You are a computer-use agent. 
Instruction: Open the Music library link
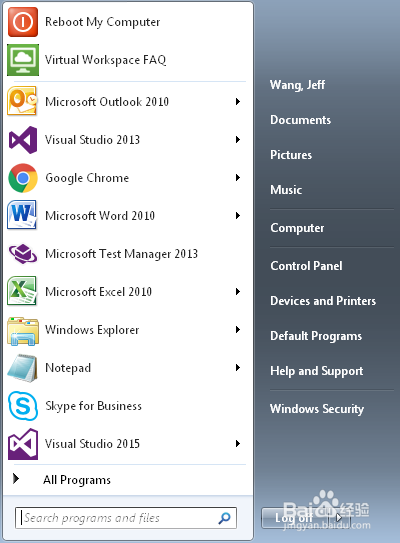pyautogui.click(x=286, y=190)
